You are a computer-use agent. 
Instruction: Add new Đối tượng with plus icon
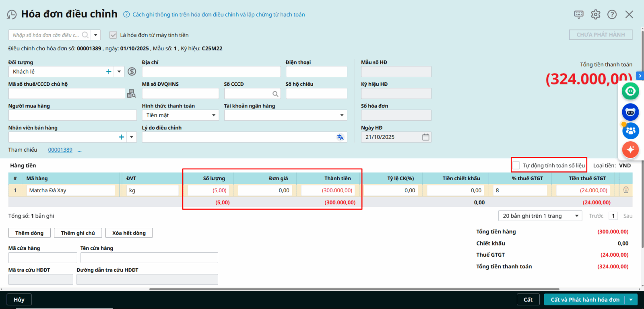tap(109, 72)
